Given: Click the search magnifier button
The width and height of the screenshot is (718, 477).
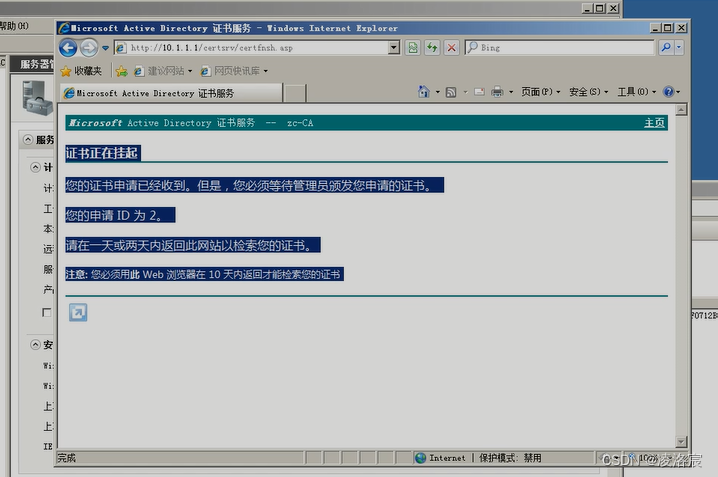Looking at the screenshot, I should click(666, 47).
